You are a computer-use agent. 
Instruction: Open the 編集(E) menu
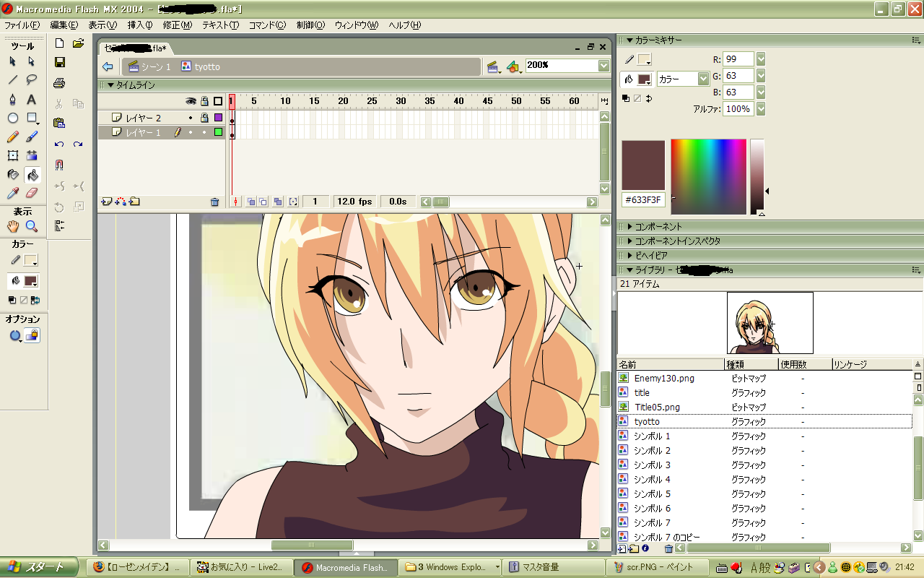click(64, 25)
